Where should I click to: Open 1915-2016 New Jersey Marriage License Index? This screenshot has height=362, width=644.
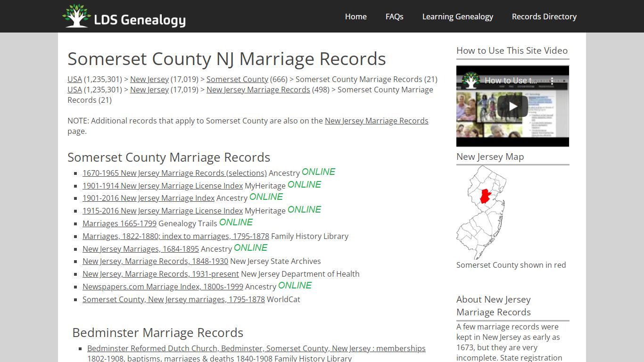point(163,211)
